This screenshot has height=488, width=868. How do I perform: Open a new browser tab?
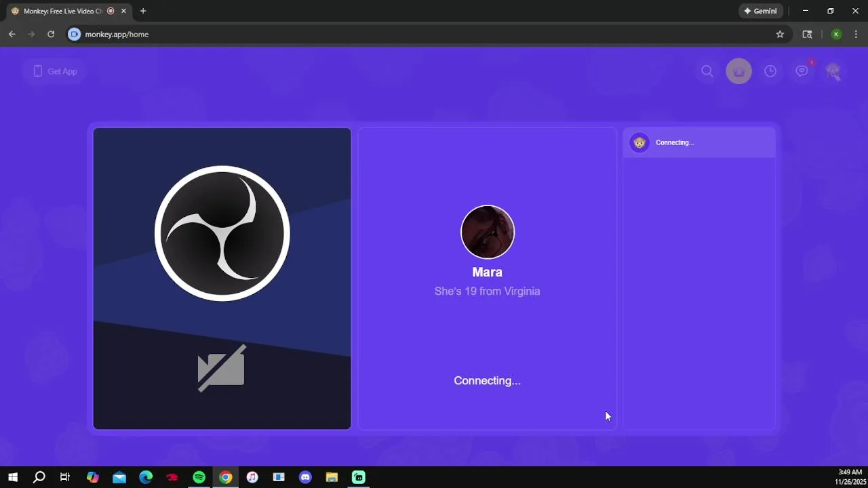143,11
